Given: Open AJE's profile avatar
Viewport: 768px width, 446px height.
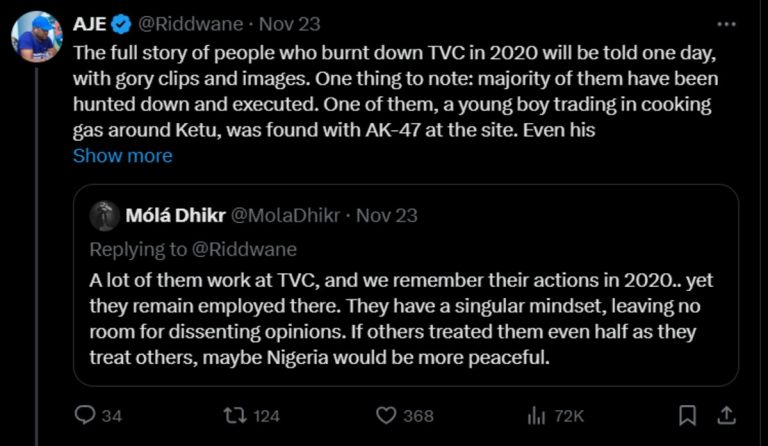Looking at the screenshot, I should click(37, 37).
